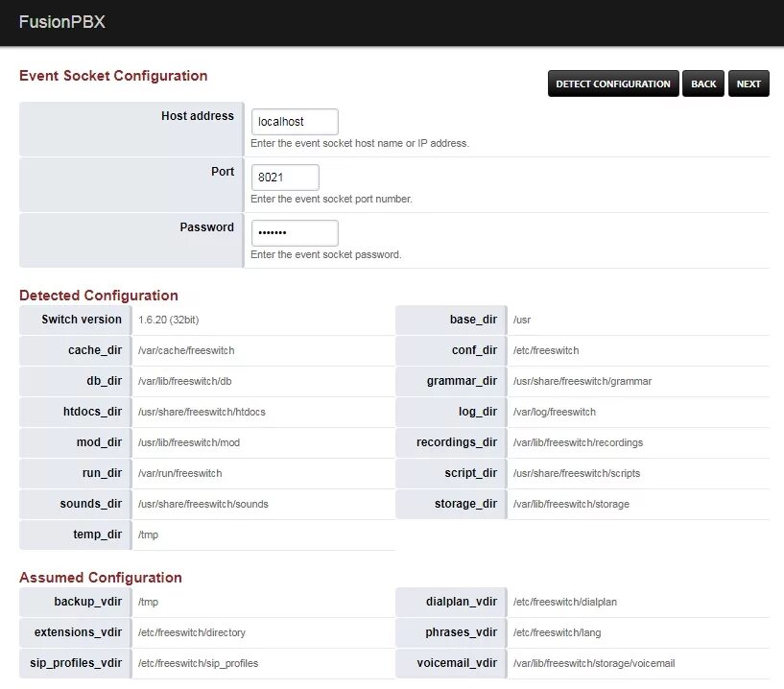Click the /var/run/freeswitch value
This screenshot has height=689, width=784.
[180, 473]
